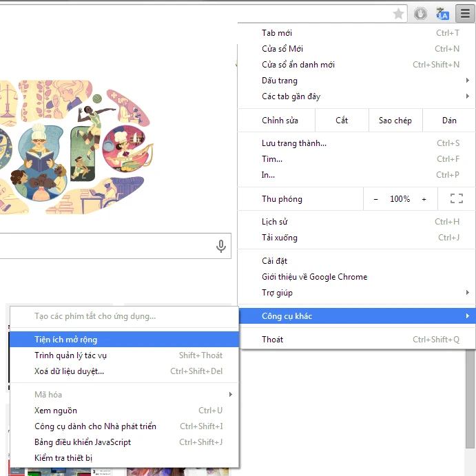Click the Dán button

pyautogui.click(x=449, y=121)
